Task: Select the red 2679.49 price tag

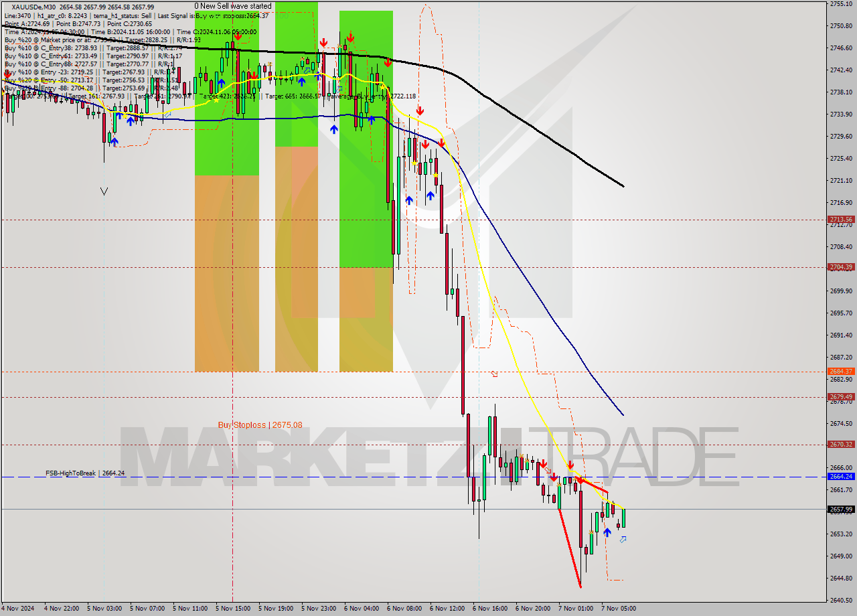Action: tap(841, 396)
